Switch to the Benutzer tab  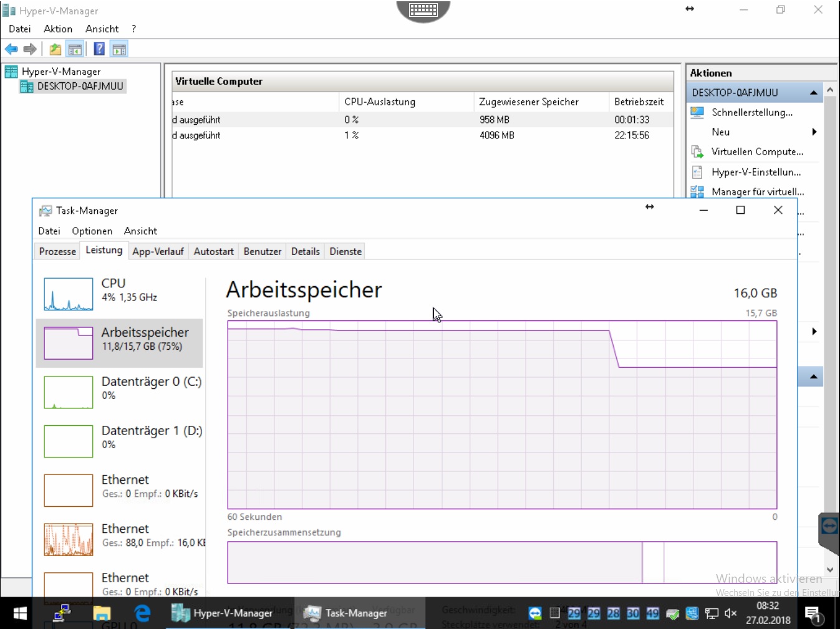tap(262, 251)
